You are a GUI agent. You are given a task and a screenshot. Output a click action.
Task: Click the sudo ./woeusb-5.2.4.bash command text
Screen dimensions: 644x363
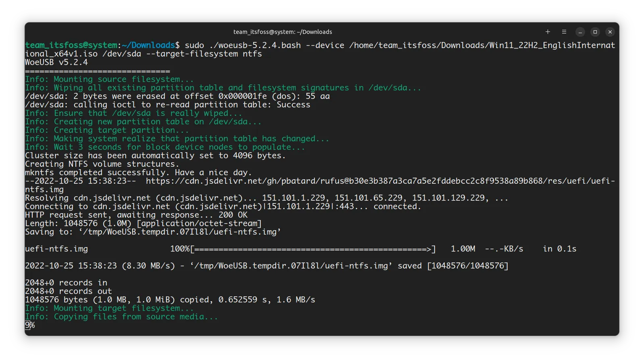click(x=243, y=45)
